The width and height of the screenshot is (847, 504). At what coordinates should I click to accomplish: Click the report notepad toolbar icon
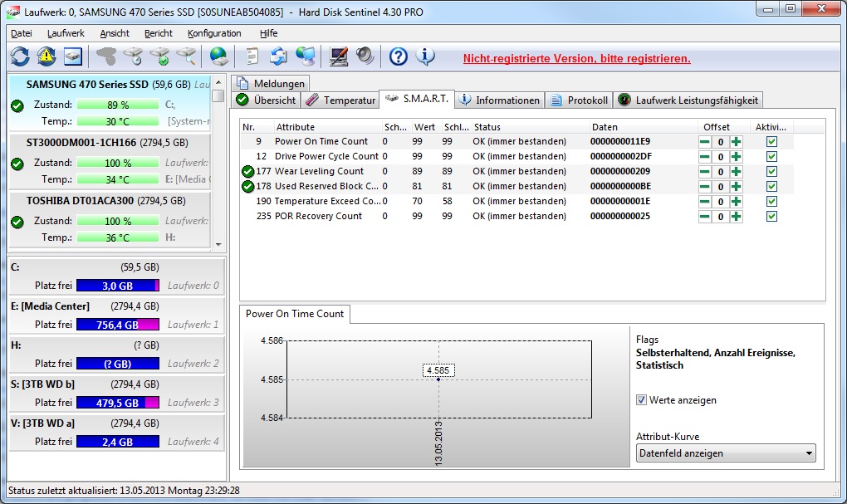(x=252, y=56)
